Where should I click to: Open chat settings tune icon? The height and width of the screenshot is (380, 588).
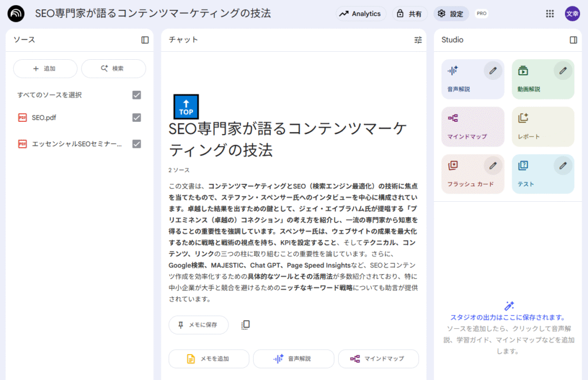(418, 40)
